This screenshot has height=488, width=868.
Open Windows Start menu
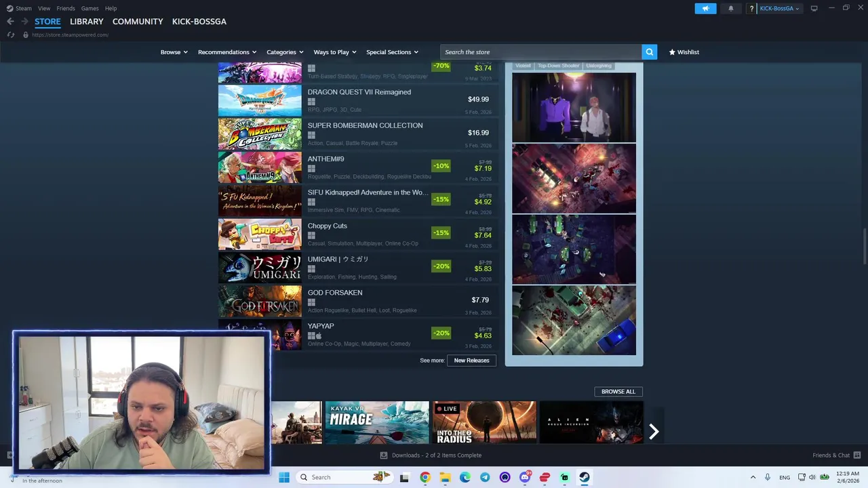(284, 477)
